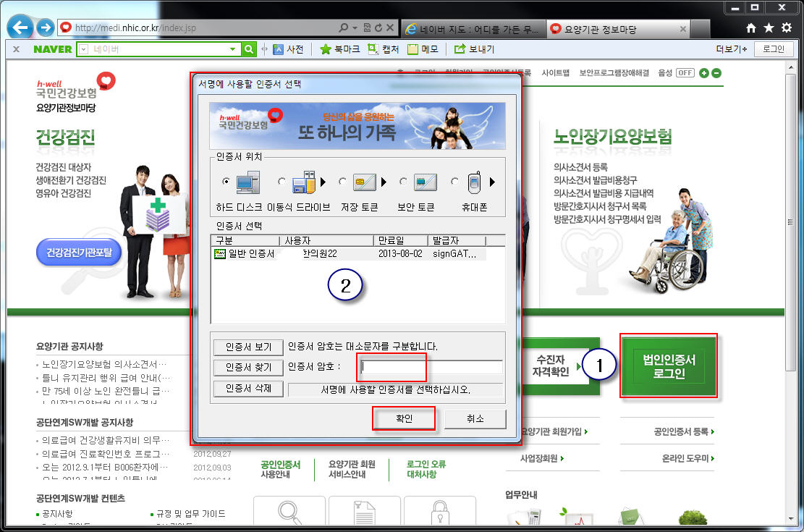The image size is (804, 532).
Task: Click 인증서 삭제 button
Action: click(248, 389)
